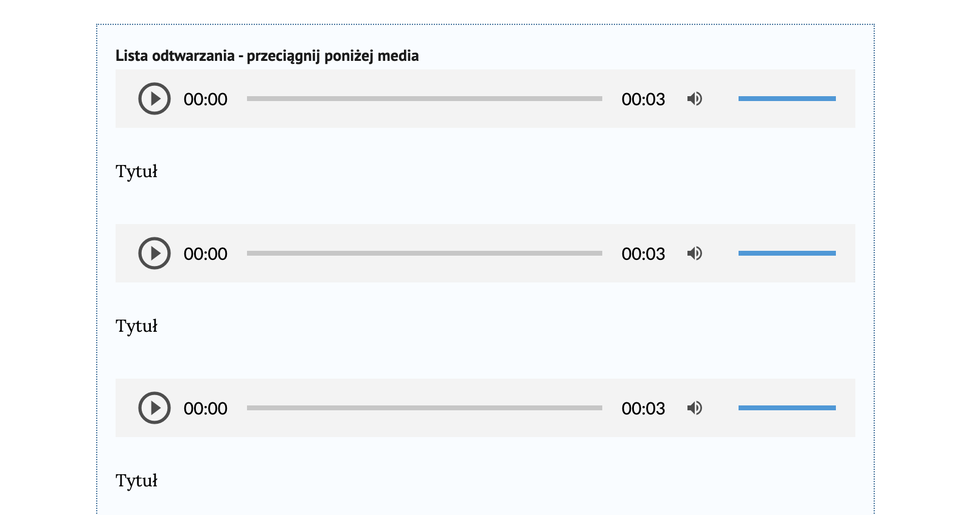Seek in third player's progress bar
Screen dimensions: 960x515
coord(424,408)
